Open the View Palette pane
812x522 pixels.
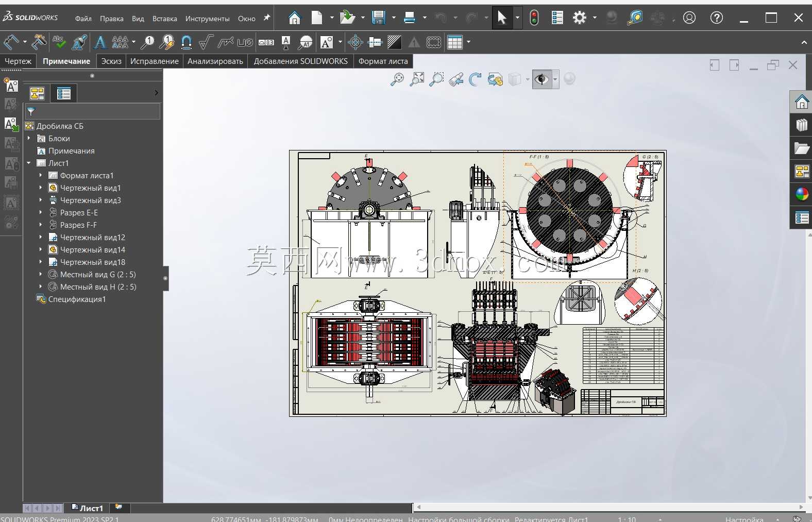[x=802, y=171]
